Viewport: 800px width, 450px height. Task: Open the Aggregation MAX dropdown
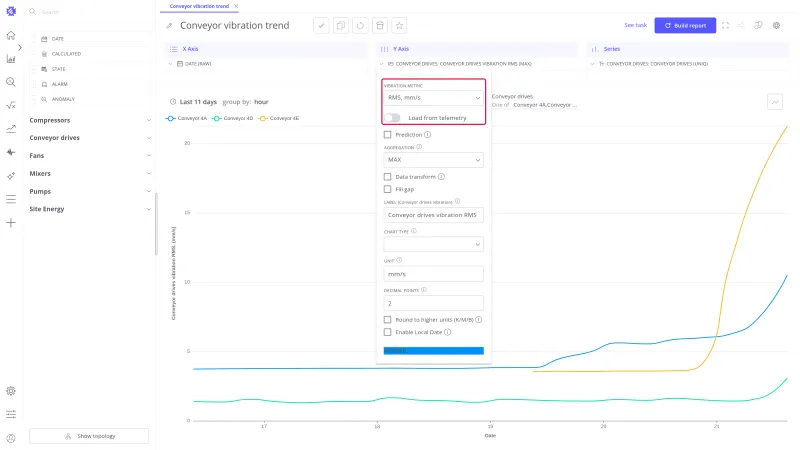433,160
